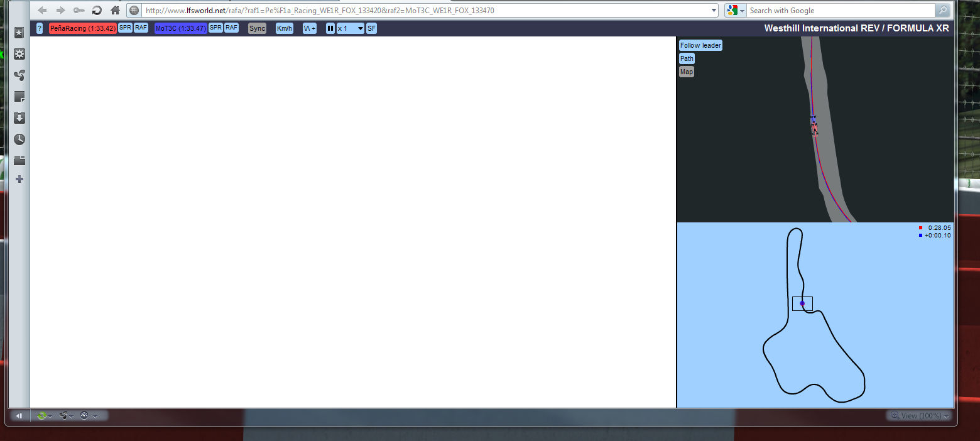
Task: Open the address history dropdown arrow
Action: pos(714,10)
